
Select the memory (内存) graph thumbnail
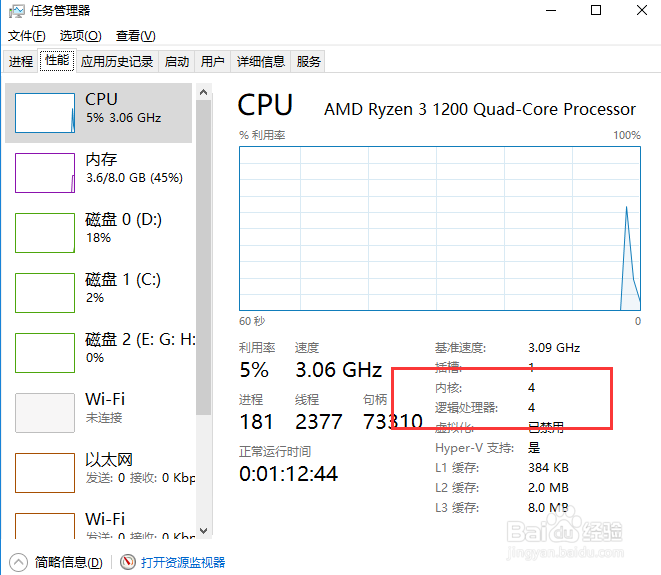coord(45,172)
